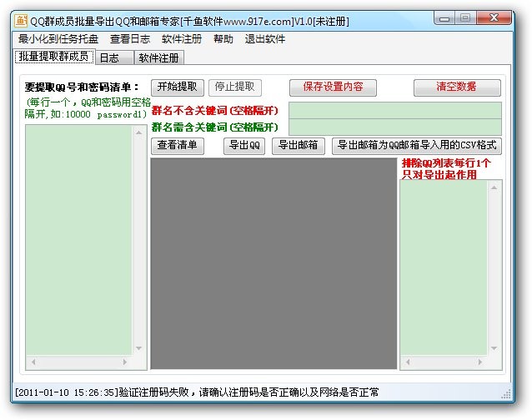Click the 停止提取 button
Image resolution: width=532 pixels, height=420 pixels.
[235, 87]
